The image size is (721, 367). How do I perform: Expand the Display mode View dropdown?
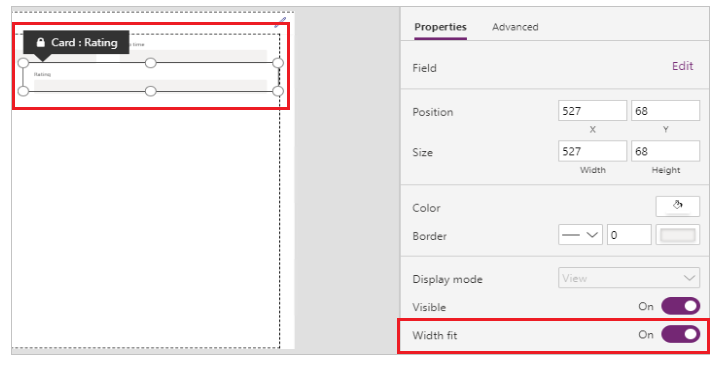(x=629, y=278)
